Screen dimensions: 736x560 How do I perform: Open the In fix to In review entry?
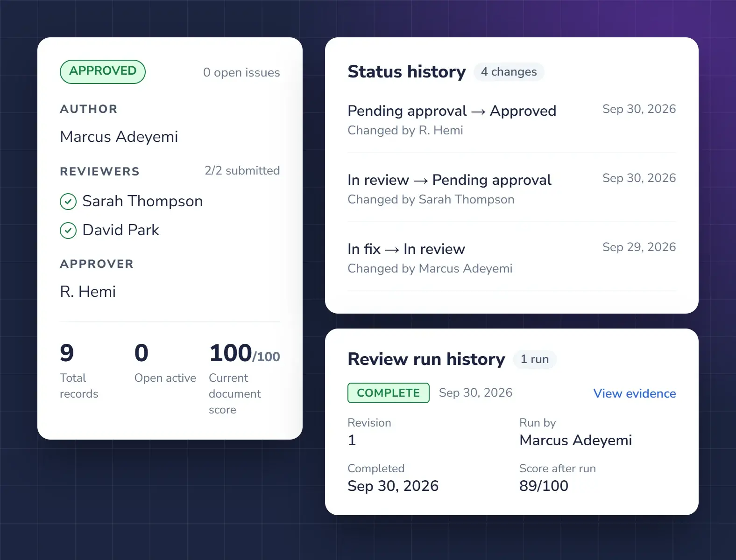(x=512, y=258)
